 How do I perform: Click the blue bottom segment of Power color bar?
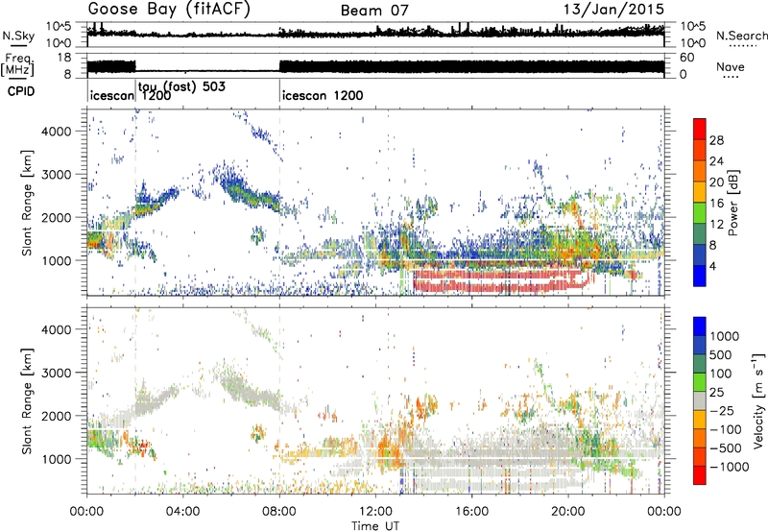click(x=700, y=276)
